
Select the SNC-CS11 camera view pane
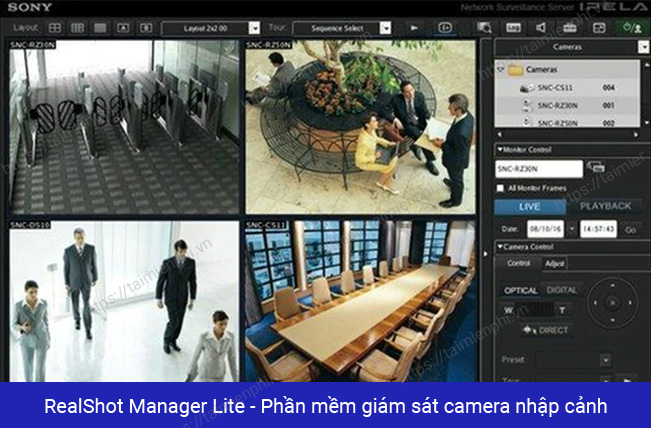[360, 301]
